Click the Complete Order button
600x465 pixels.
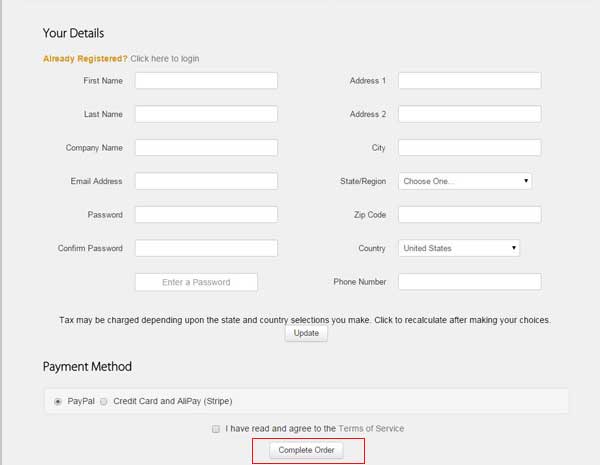[307, 450]
